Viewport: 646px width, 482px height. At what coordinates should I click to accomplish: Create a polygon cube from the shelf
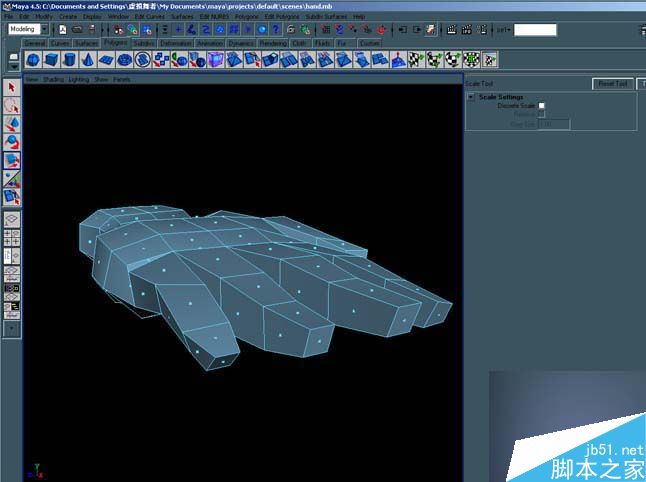point(51,60)
